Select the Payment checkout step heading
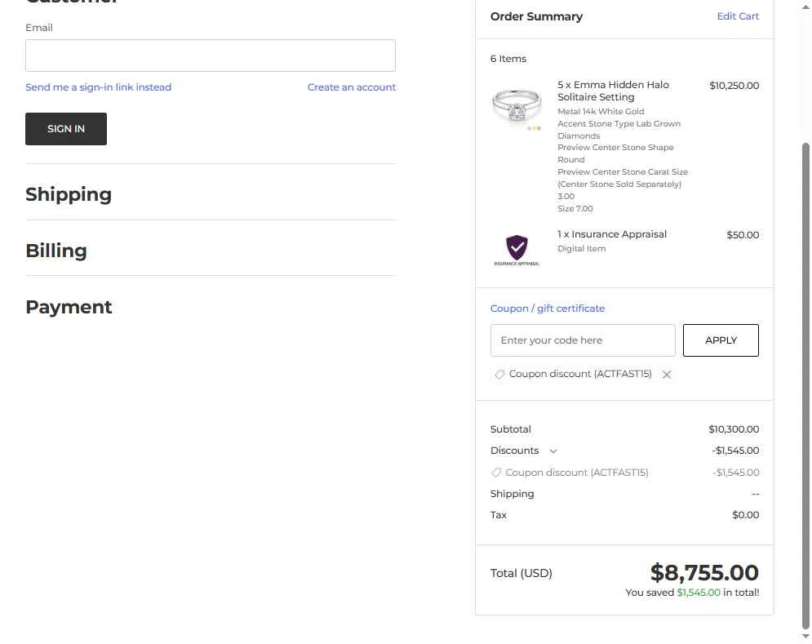 (69, 307)
